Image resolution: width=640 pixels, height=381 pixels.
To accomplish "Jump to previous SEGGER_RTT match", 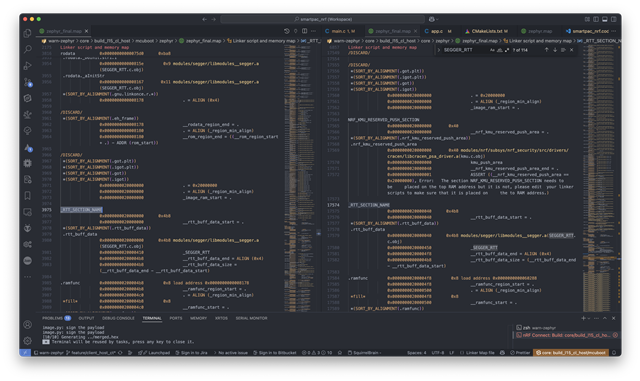I will [x=546, y=50].
